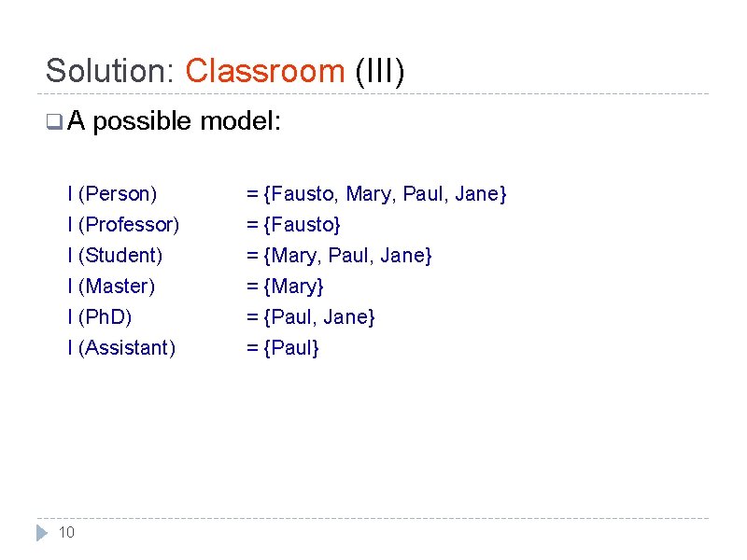Click the '{Paul, Jane}' PhD set
Viewport: 747px width, 560px height.
point(319,317)
